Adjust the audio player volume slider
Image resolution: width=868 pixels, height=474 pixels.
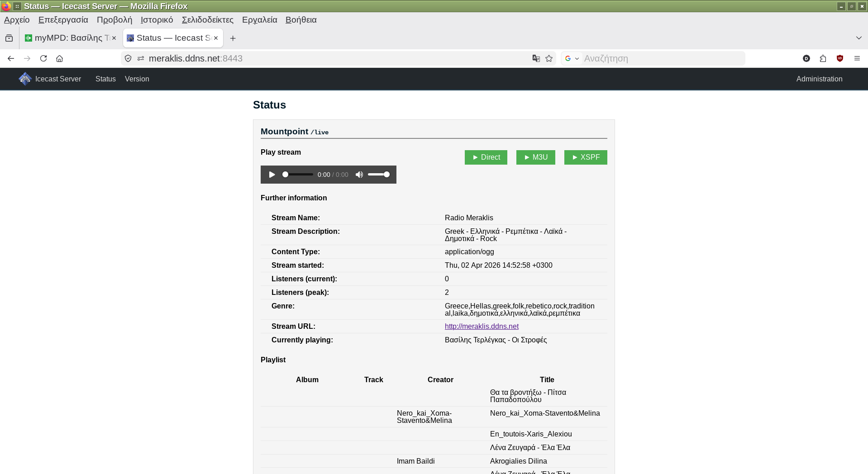(379, 175)
